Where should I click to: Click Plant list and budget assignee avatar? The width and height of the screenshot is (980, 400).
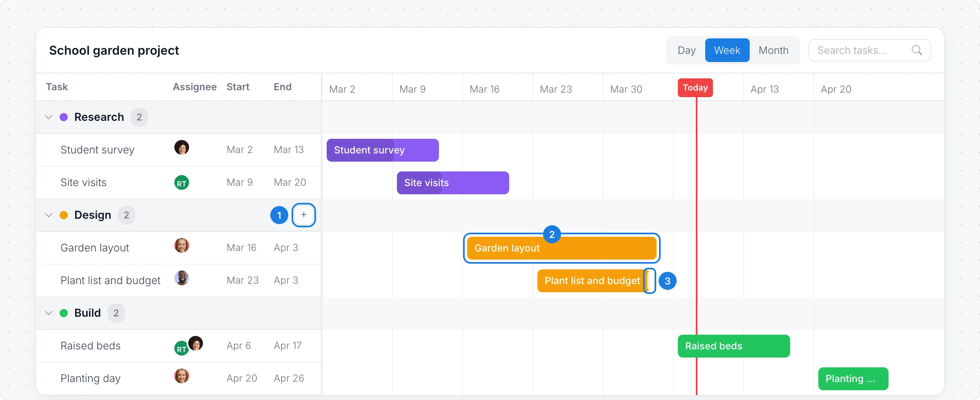click(182, 278)
